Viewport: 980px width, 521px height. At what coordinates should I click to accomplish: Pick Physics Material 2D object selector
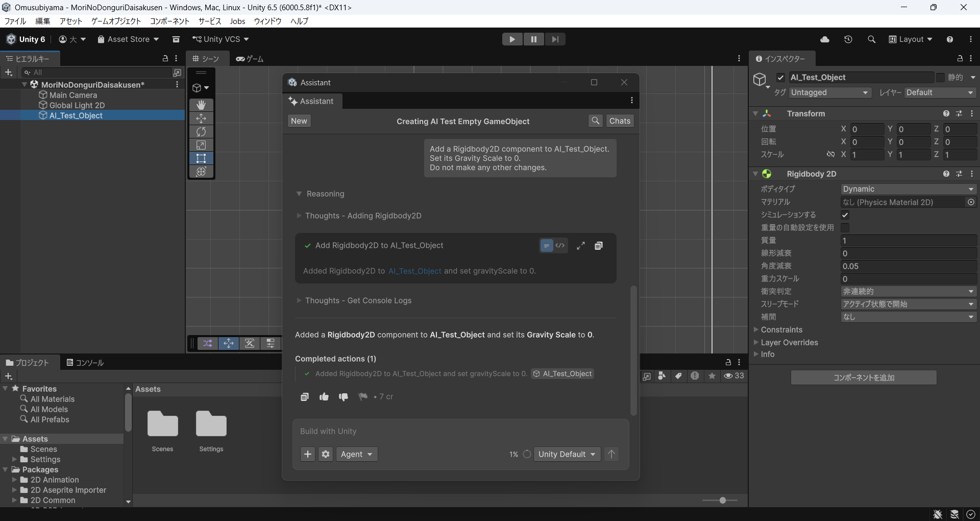pos(971,202)
